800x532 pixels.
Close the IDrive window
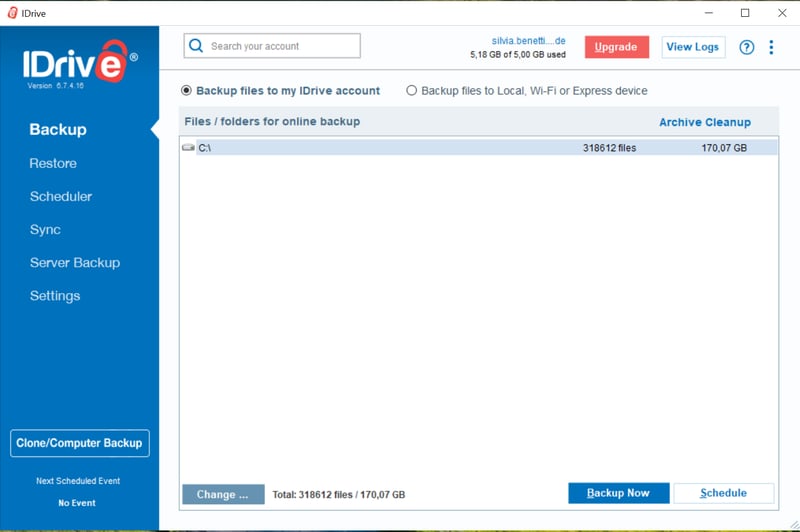[782, 13]
